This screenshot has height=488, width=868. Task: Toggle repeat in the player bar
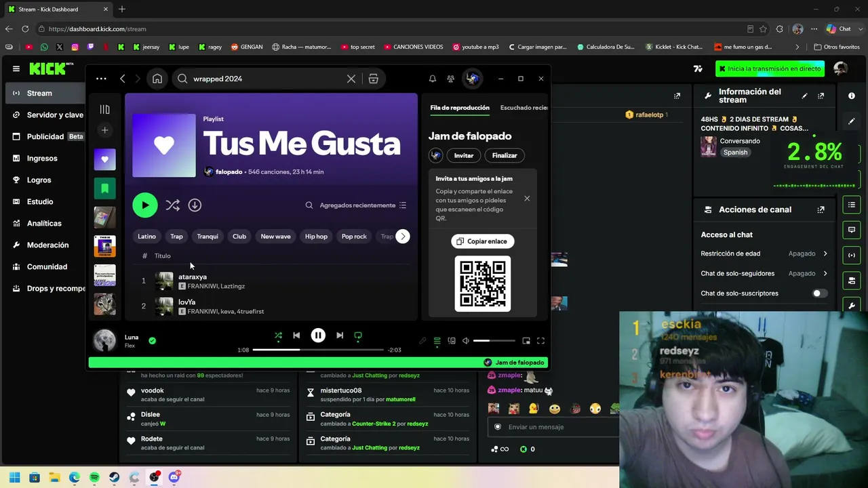[358, 335]
